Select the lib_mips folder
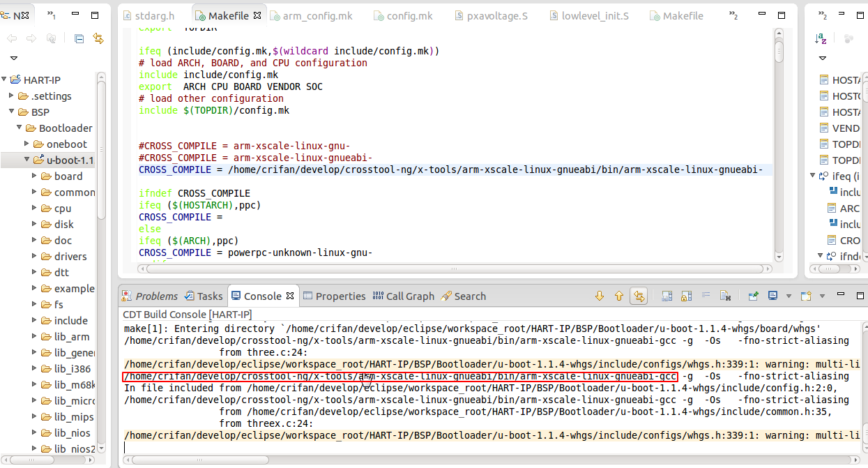This screenshot has width=868, height=468. pyautogui.click(x=67, y=417)
